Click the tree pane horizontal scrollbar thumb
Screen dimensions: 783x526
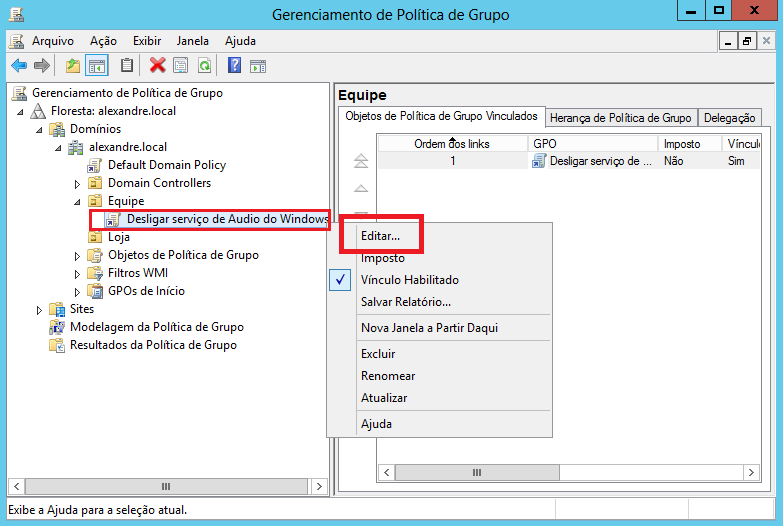pyautogui.click(x=166, y=486)
